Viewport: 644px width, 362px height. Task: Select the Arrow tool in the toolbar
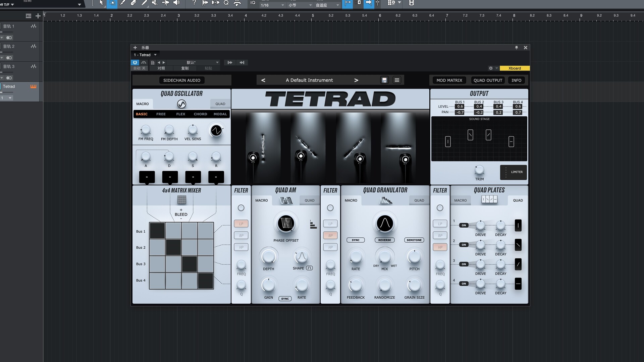[x=101, y=3]
